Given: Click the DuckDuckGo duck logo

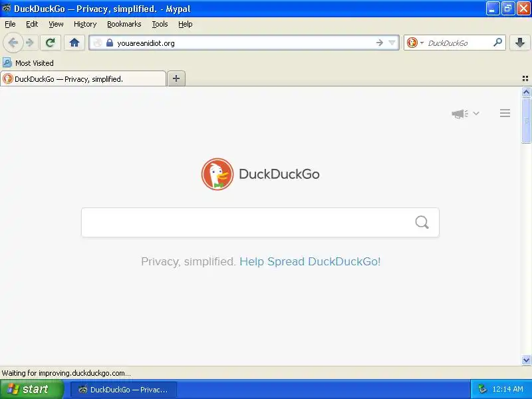Looking at the screenshot, I should [217, 174].
